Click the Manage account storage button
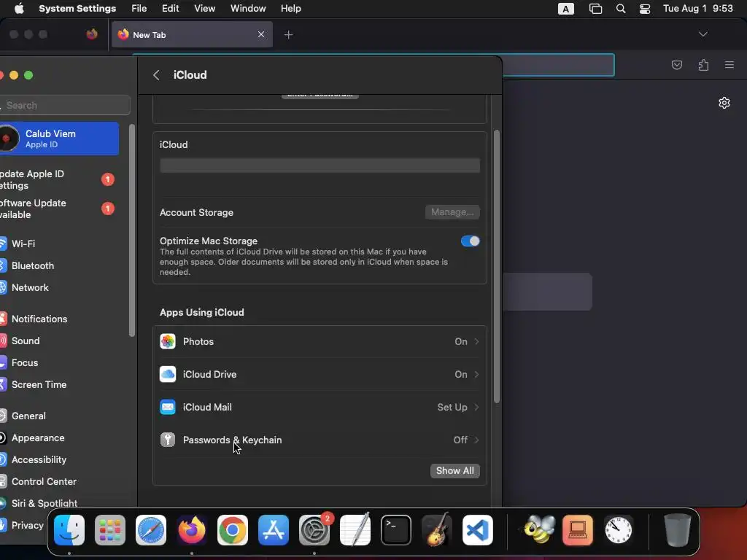Image resolution: width=747 pixels, height=560 pixels. 452,212
